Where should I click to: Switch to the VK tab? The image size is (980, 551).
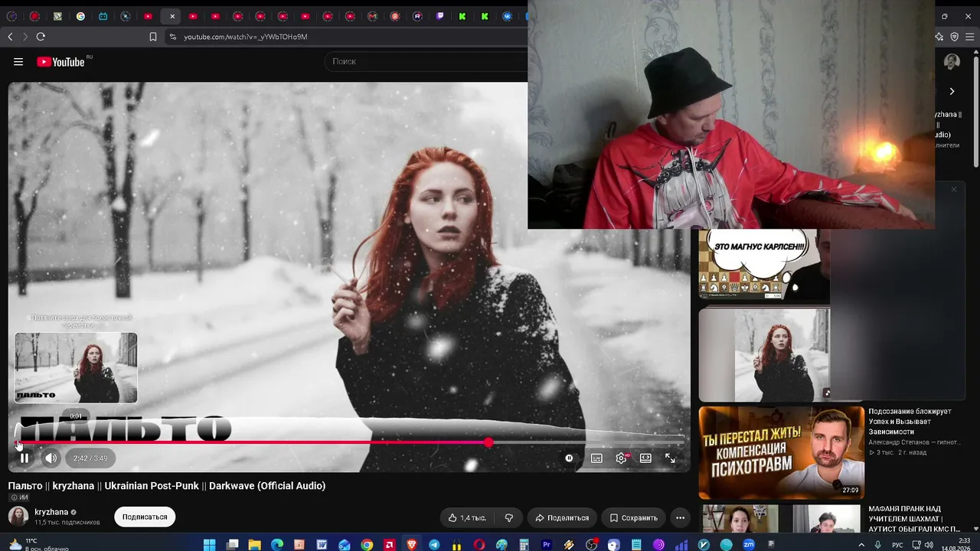508,16
